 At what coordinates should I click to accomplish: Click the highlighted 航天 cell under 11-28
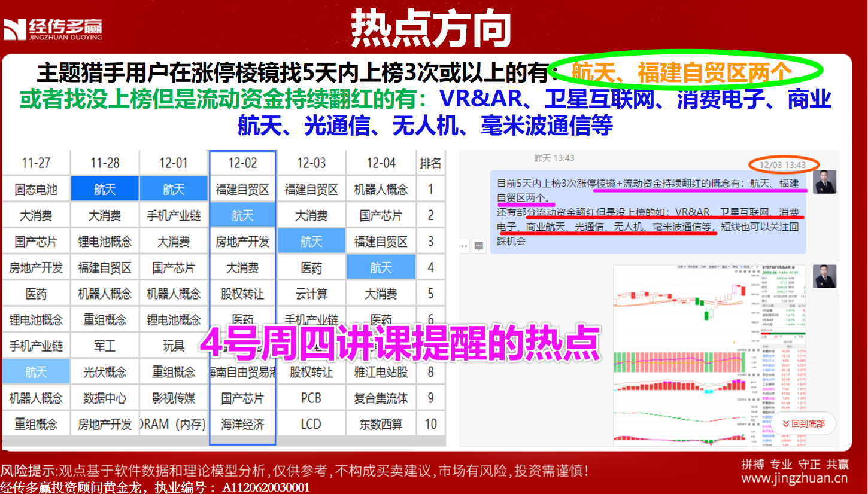(x=105, y=190)
